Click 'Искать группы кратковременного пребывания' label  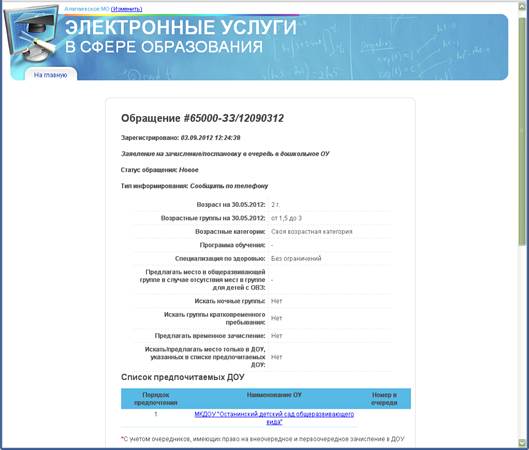(215, 318)
